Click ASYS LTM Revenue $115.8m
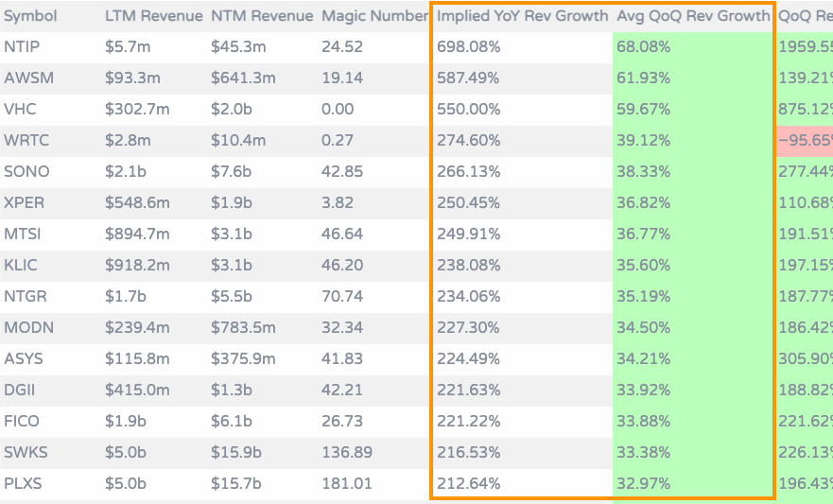 (137, 359)
